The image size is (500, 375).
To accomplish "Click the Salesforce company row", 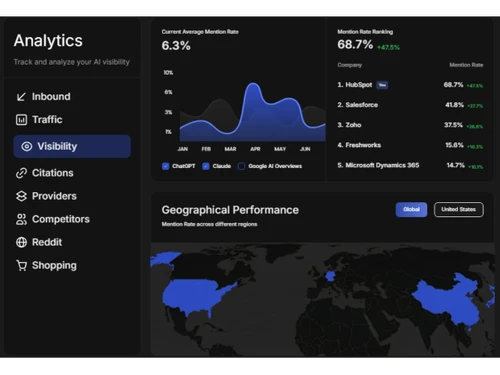I will tap(410, 105).
